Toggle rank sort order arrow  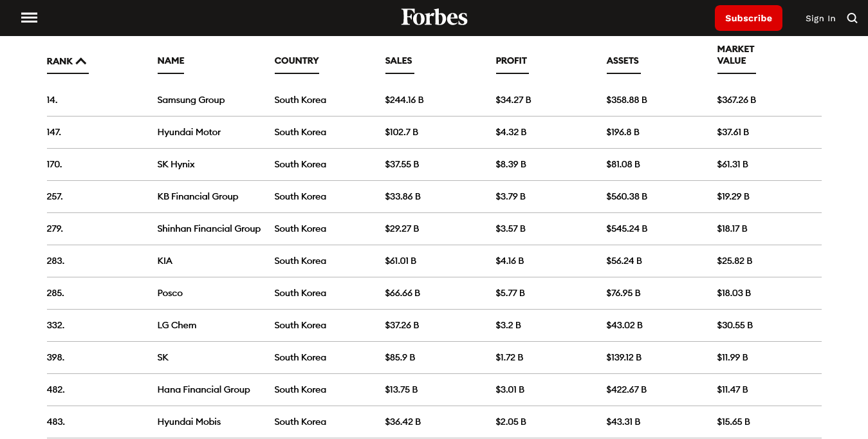click(81, 61)
